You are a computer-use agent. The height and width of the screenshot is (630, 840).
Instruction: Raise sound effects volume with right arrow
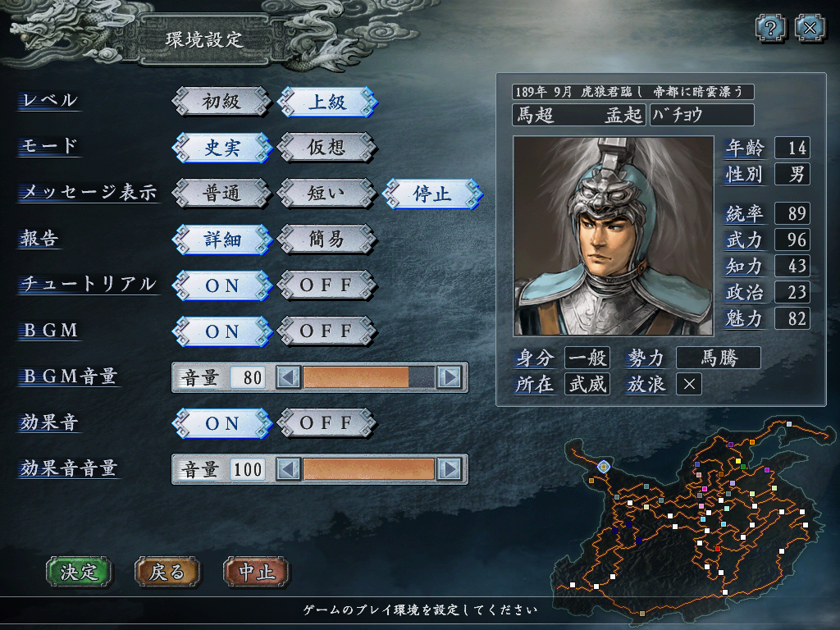pyautogui.click(x=450, y=470)
